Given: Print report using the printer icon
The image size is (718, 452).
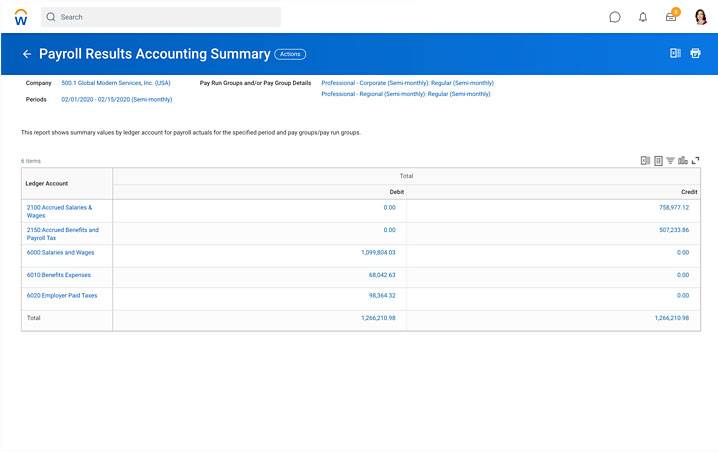Looking at the screenshot, I should point(695,53).
